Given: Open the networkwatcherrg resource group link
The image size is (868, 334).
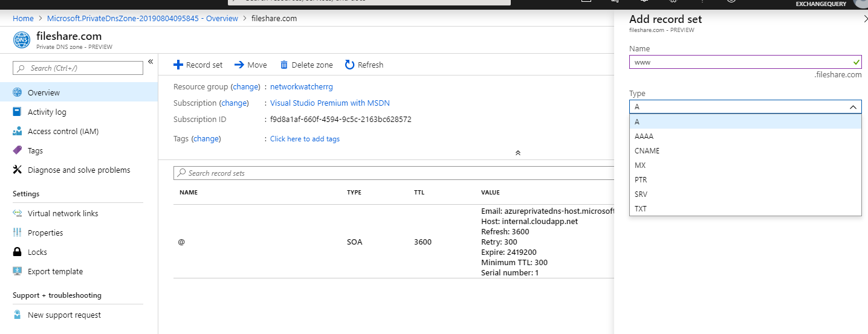Looking at the screenshot, I should [x=301, y=86].
